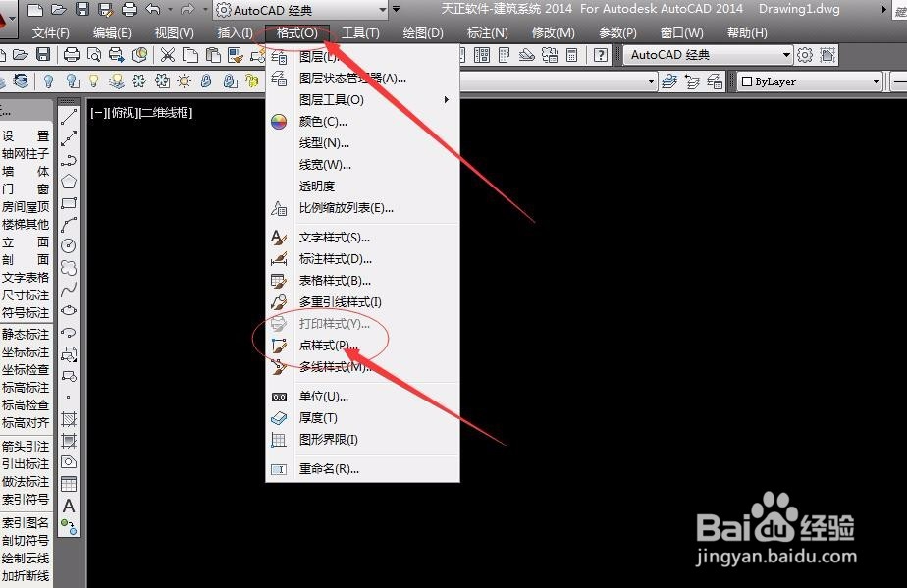The width and height of the screenshot is (907, 588).
Task: Toggle the layer lock padlock icon
Action: (x=206, y=81)
